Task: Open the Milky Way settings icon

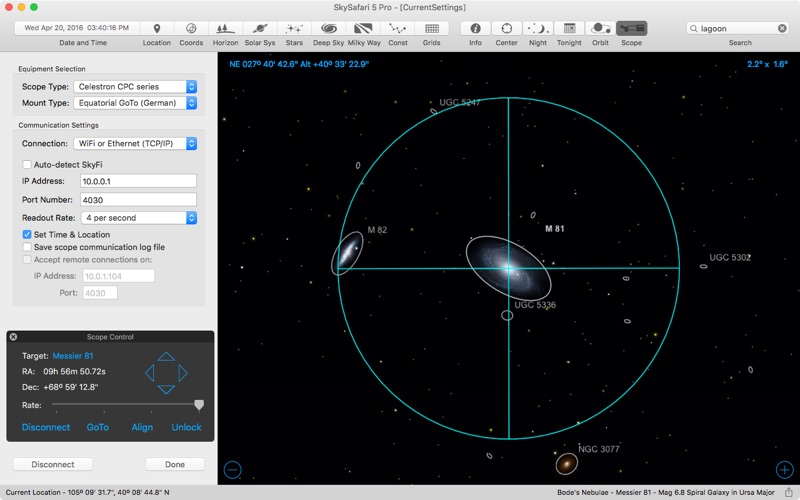Action: point(363,29)
